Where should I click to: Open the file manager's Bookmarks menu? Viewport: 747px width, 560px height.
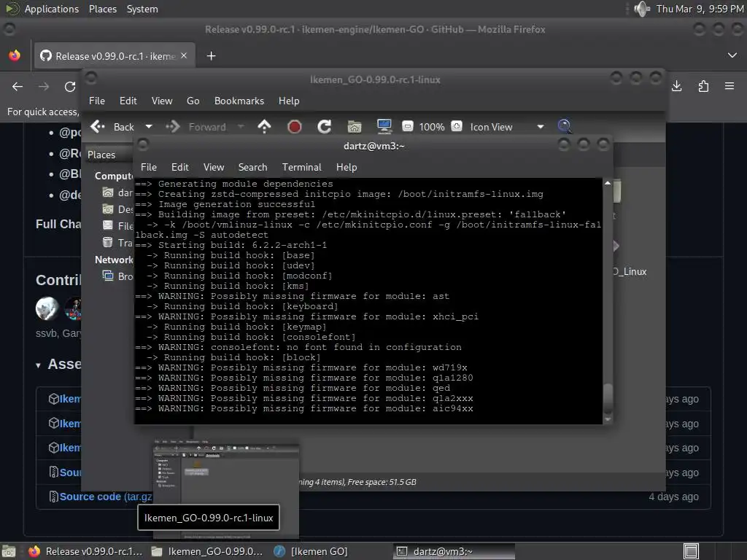[239, 101]
